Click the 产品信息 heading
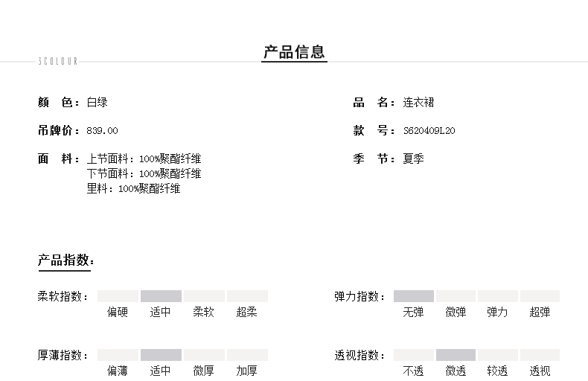Viewport: 588px width, 381px height. pos(295,52)
